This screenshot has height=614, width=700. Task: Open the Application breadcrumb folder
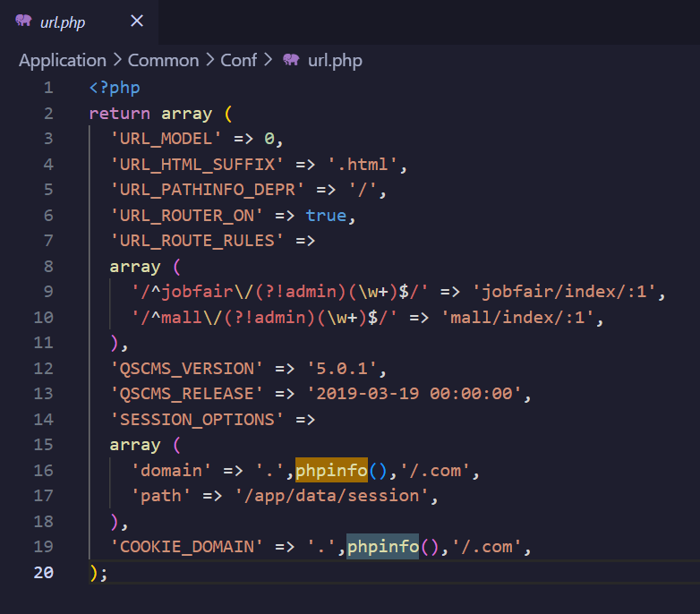pyautogui.click(x=63, y=61)
